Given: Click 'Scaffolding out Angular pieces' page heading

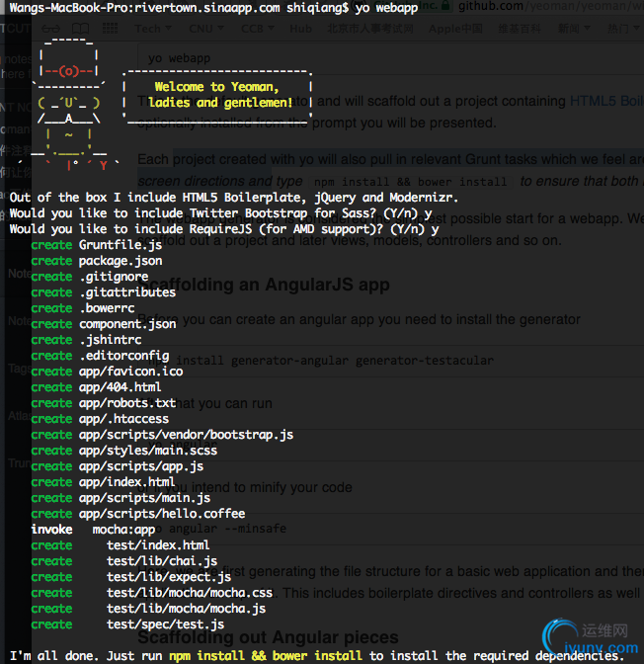Looking at the screenshot, I should [268, 637].
